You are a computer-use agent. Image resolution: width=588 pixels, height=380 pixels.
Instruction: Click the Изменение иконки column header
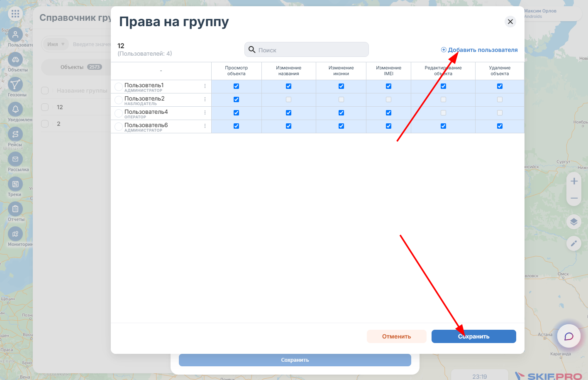(341, 71)
